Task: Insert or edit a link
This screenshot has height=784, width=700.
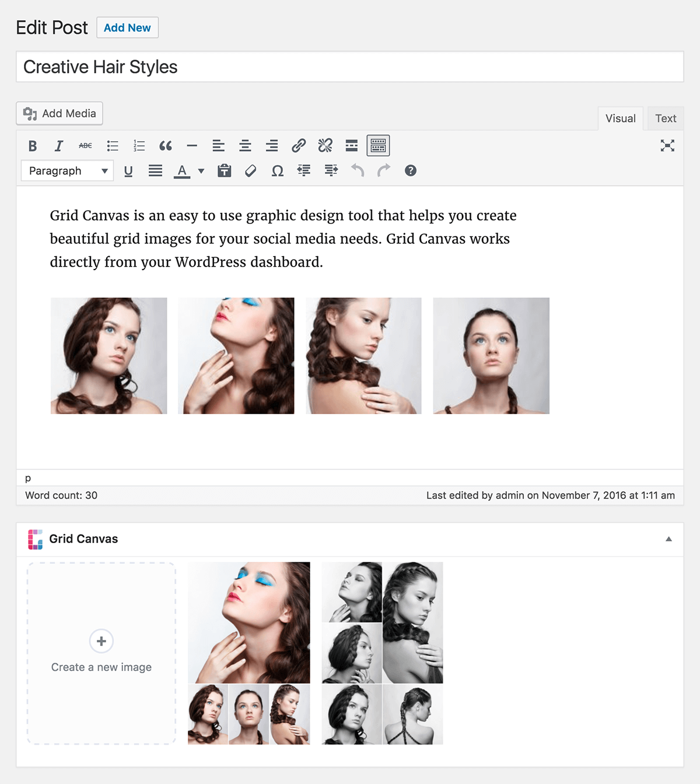Action: pyautogui.click(x=299, y=146)
